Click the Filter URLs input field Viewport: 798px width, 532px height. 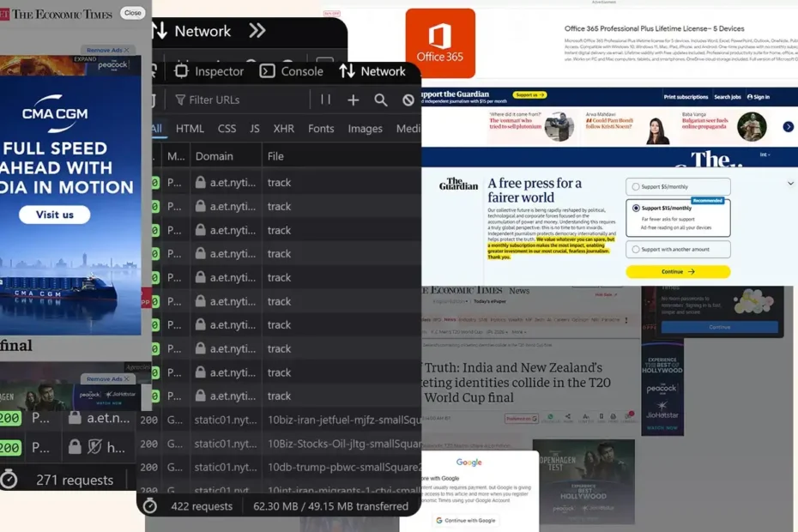(215, 100)
